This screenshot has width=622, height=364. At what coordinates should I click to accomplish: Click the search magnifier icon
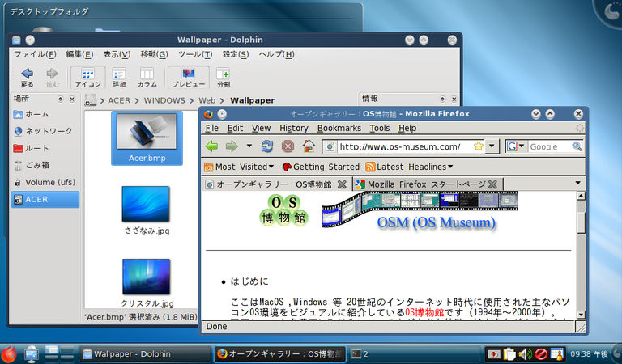coord(577,146)
